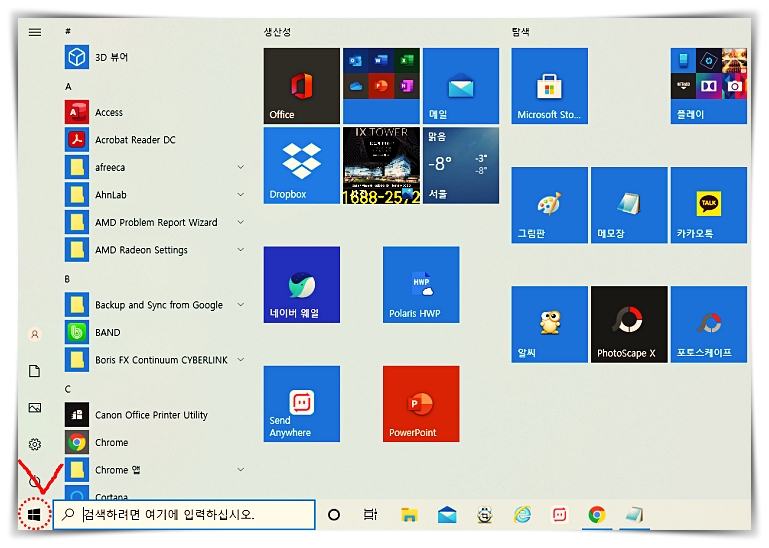Open File Explorer on taskbar
769x548 pixels.
point(409,515)
